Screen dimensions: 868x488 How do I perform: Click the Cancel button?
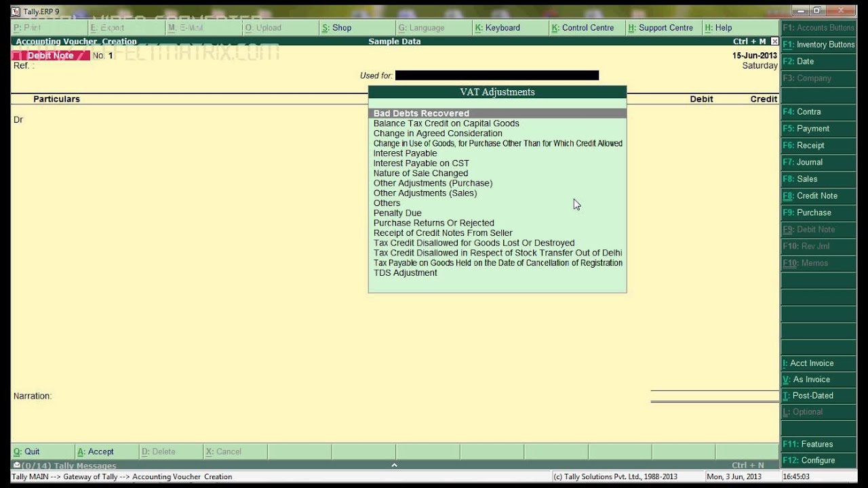pyautogui.click(x=235, y=452)
